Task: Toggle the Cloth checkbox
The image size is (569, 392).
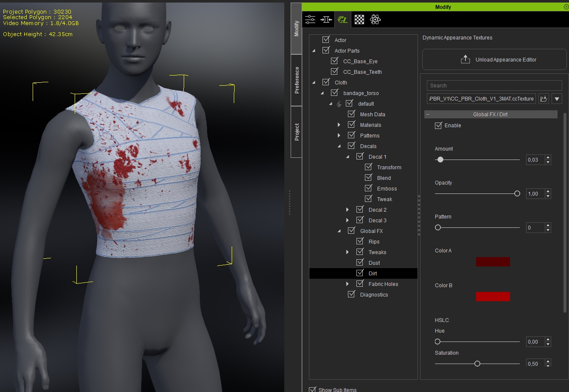Action: (326, 82)
